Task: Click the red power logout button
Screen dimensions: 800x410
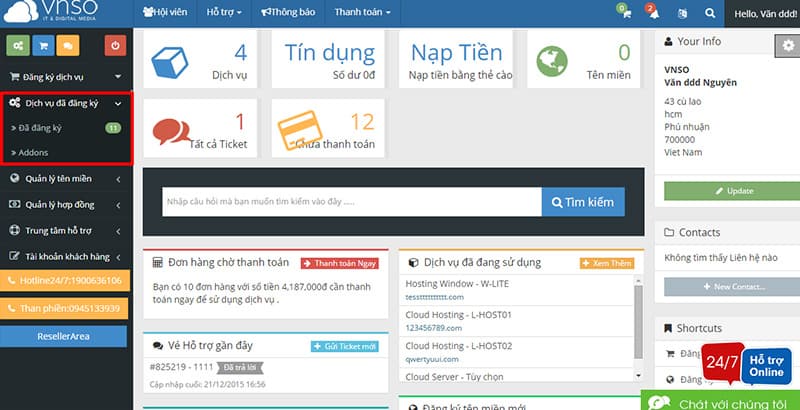Action: (x=115, y=46)
